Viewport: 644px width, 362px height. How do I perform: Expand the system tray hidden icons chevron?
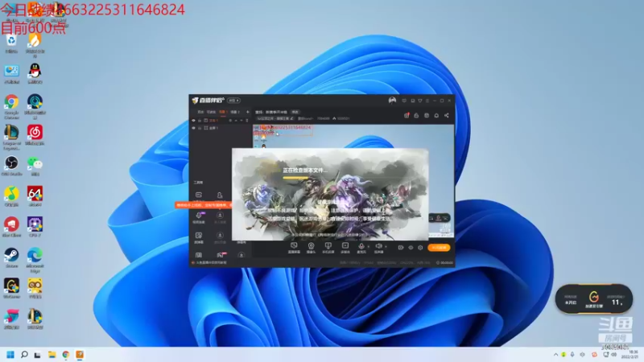555,355
